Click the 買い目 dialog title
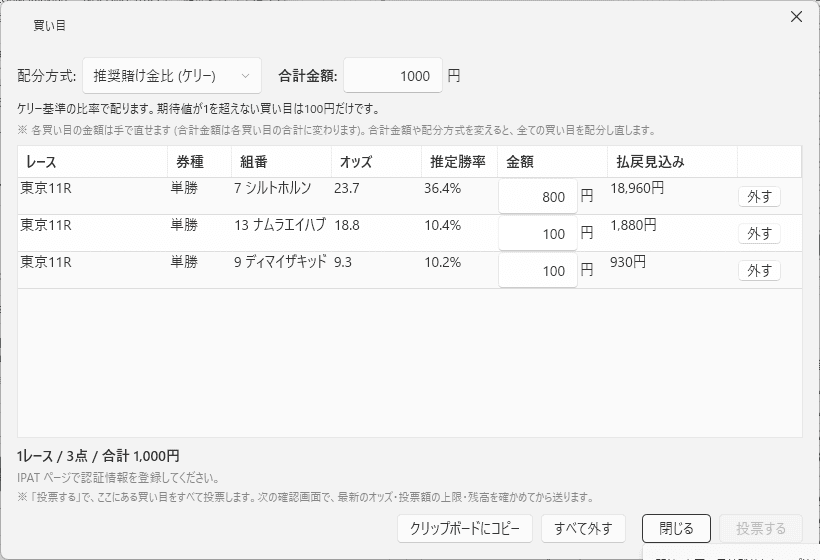The height and width of the screenshot is (560, 820). (x=49, y=25)
